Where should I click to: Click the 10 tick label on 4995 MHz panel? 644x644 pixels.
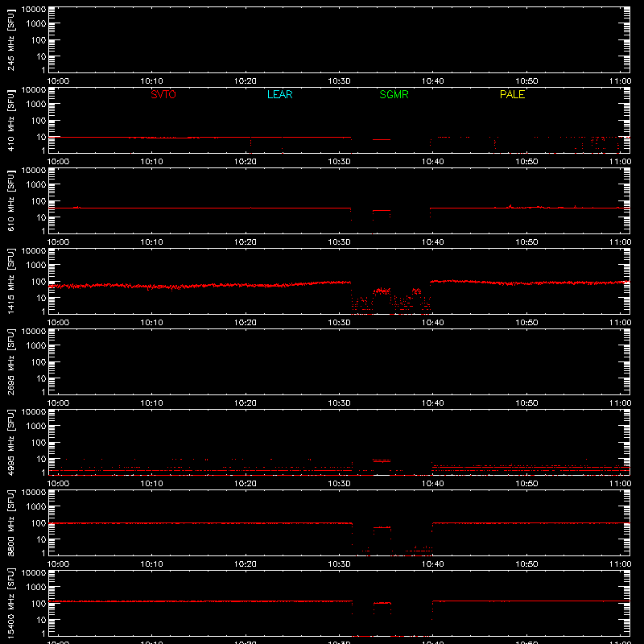click(x=41, y=459)
